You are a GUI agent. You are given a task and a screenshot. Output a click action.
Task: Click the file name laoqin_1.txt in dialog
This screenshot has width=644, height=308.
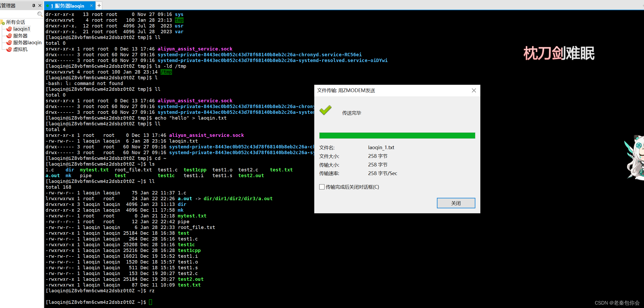point(381,147)
